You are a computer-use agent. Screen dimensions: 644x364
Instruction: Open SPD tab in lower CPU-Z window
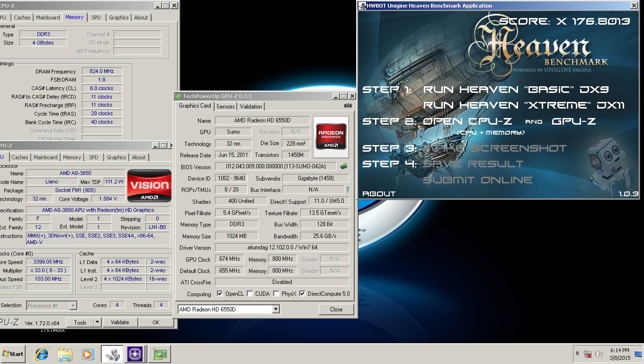tap(94, 157)
